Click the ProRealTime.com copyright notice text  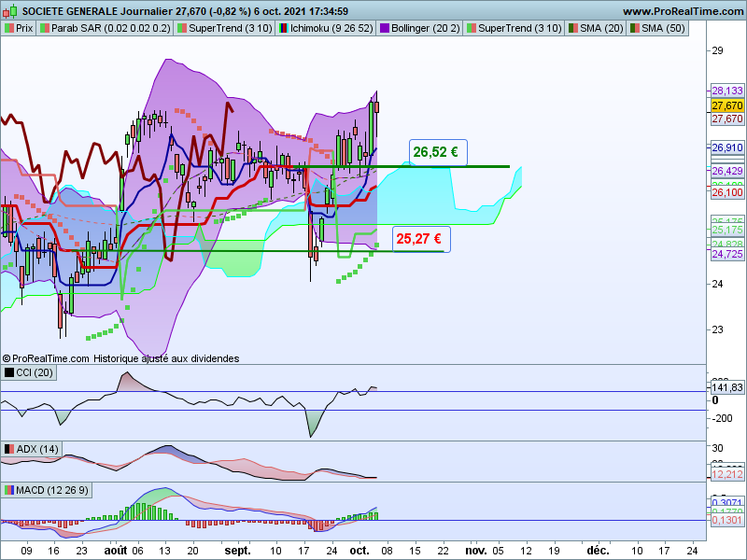[x=121, y=358]
